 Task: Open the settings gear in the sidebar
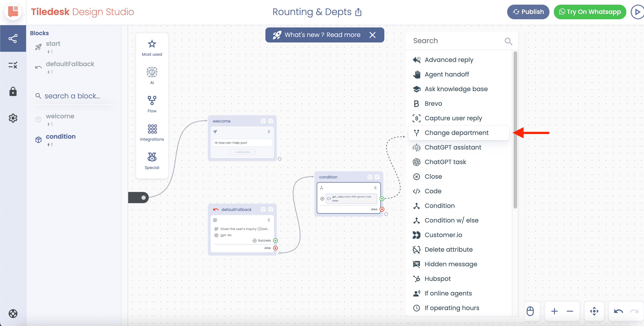[13, 118]
